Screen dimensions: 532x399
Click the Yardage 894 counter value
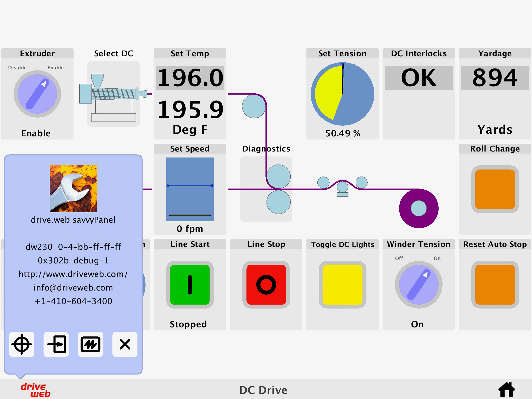(495, 78)
